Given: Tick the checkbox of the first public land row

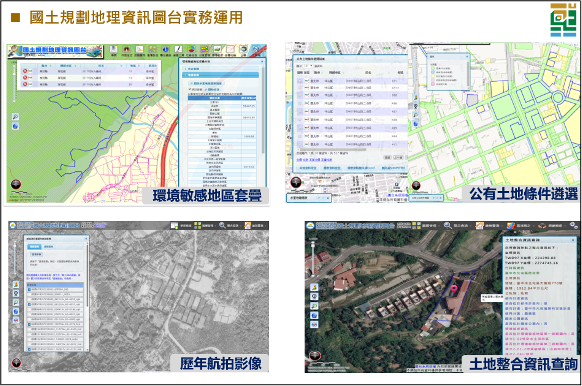Looking at the screenshot, I should pyautogui.click(x=300, y=81).
